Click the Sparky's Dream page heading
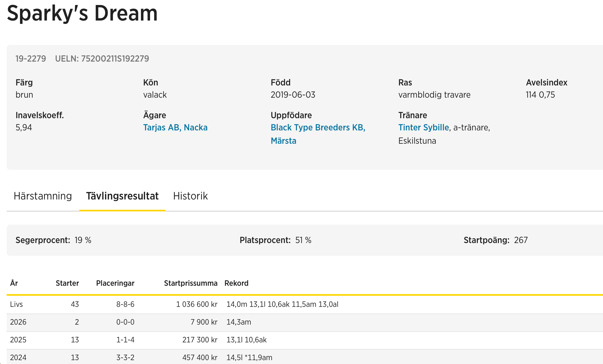 82,13
